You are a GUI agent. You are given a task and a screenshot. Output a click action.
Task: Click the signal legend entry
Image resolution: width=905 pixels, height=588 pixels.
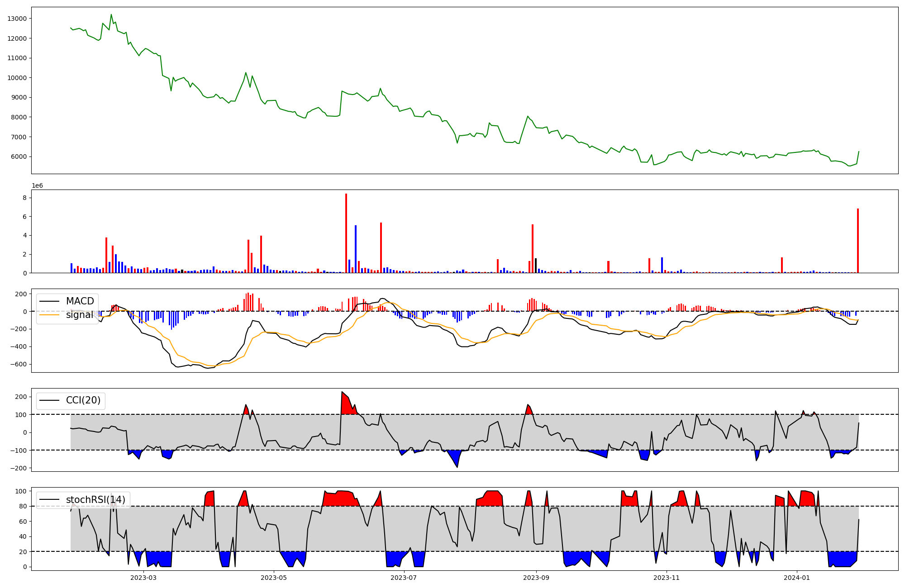(80, 315)
